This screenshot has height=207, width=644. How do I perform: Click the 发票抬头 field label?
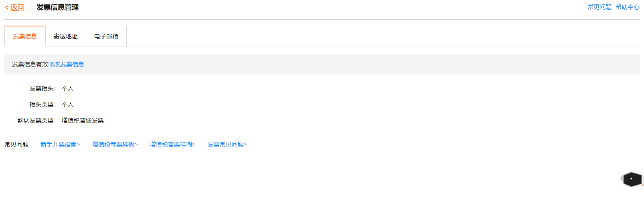point(42,88)
